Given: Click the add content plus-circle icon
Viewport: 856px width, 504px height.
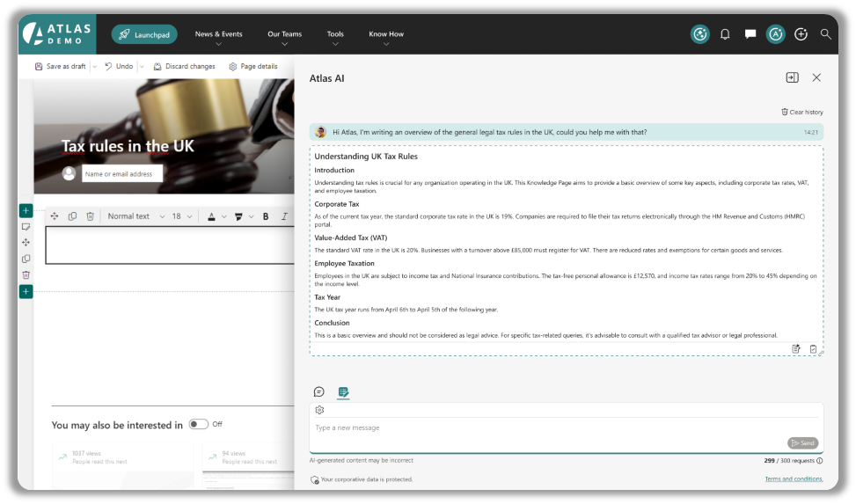Looking at the screenshot, I should coord(801,34).
